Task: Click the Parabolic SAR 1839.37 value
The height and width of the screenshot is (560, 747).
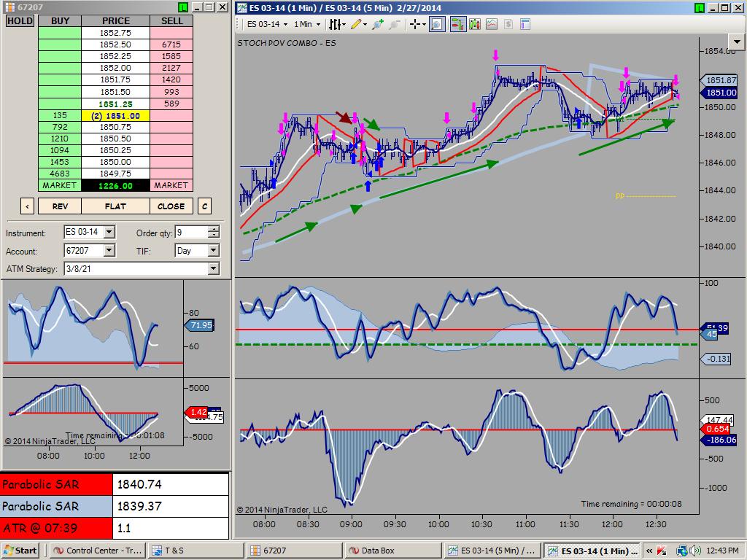Action: coord(170,506)
